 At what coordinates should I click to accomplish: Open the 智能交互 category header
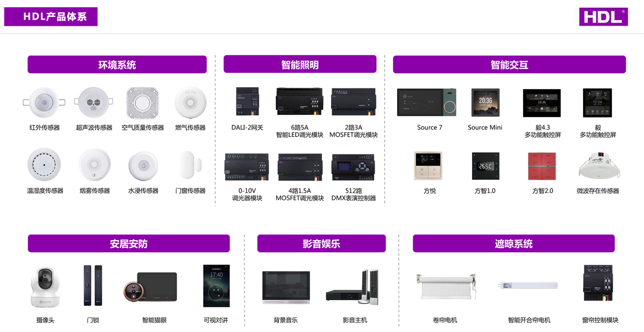click(x=509, y=64)
